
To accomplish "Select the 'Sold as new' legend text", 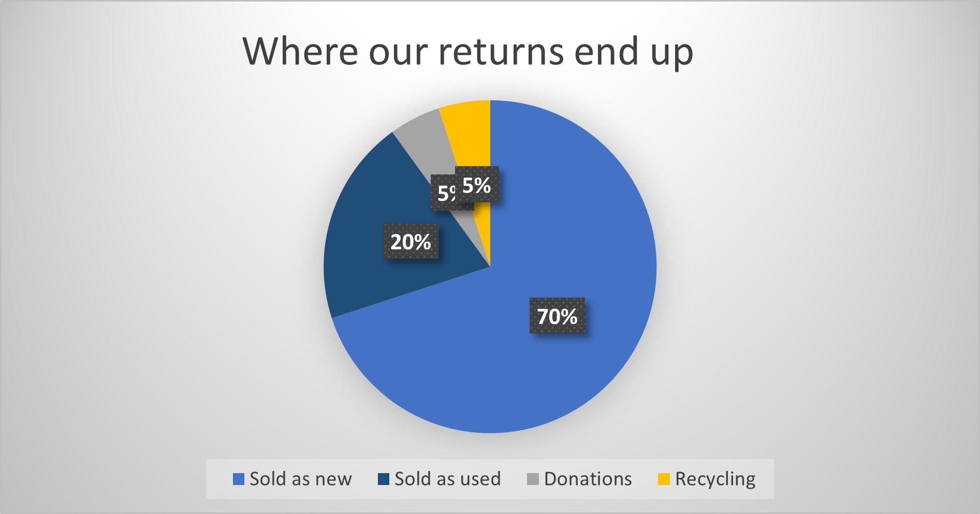I will (x=301, y=479).
